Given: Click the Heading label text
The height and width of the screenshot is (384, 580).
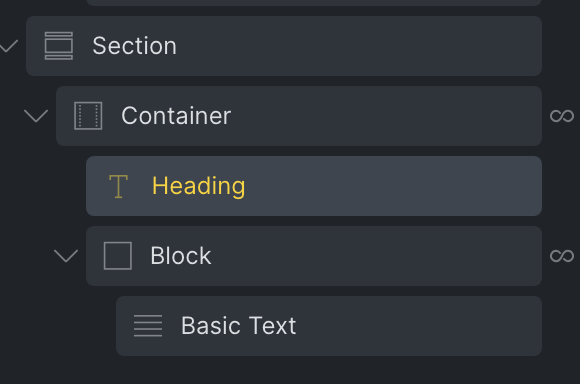Looking at the screenshot, I should coord(199,186).
